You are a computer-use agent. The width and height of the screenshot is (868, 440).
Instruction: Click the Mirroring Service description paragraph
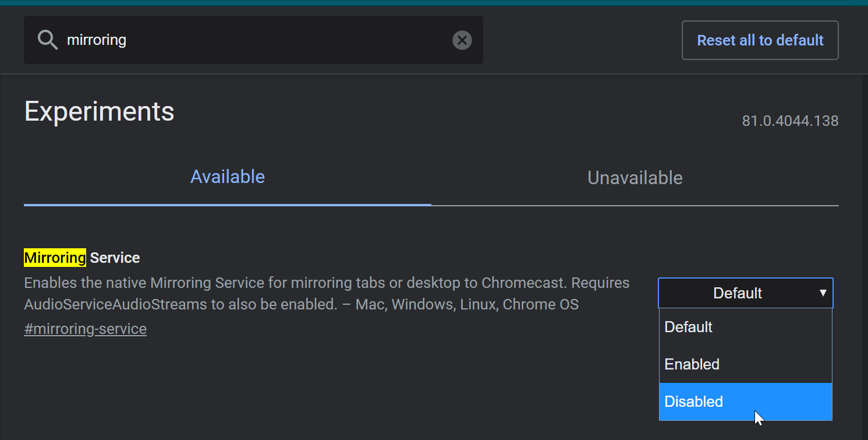coord(326,294)
